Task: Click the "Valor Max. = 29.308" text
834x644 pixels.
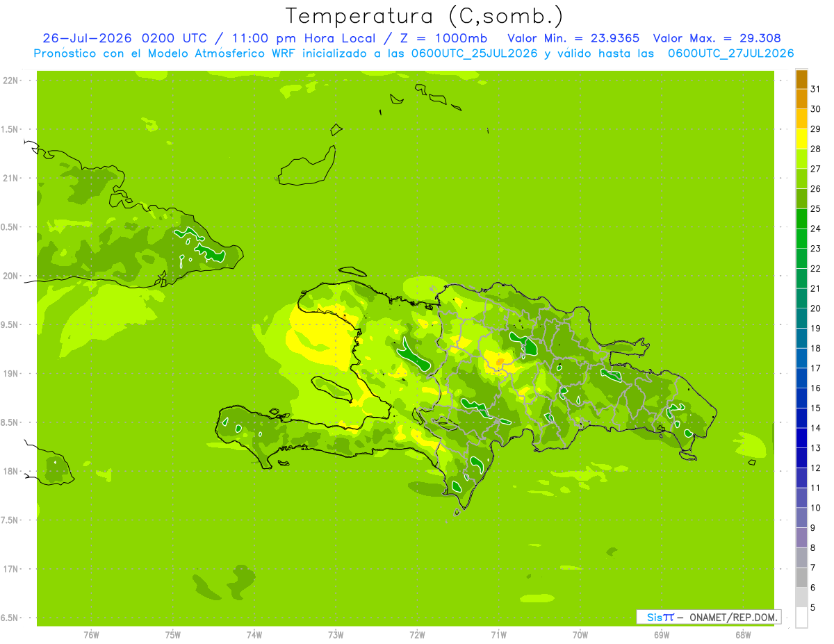Action: click(717, 38)
